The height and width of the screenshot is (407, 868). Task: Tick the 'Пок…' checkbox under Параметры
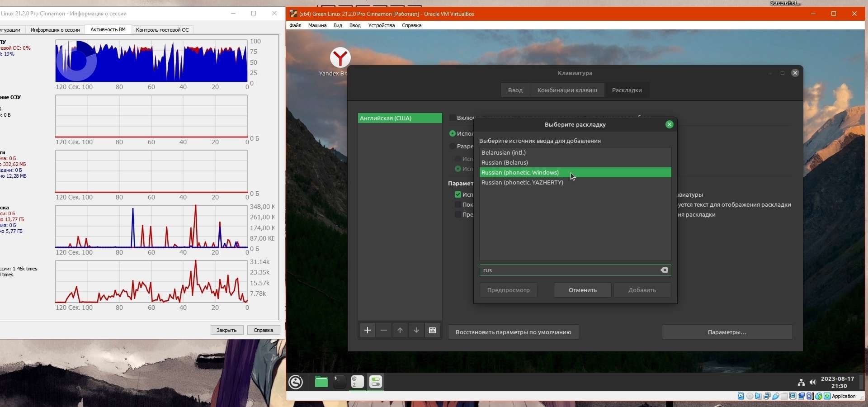[x=458, y=204]
